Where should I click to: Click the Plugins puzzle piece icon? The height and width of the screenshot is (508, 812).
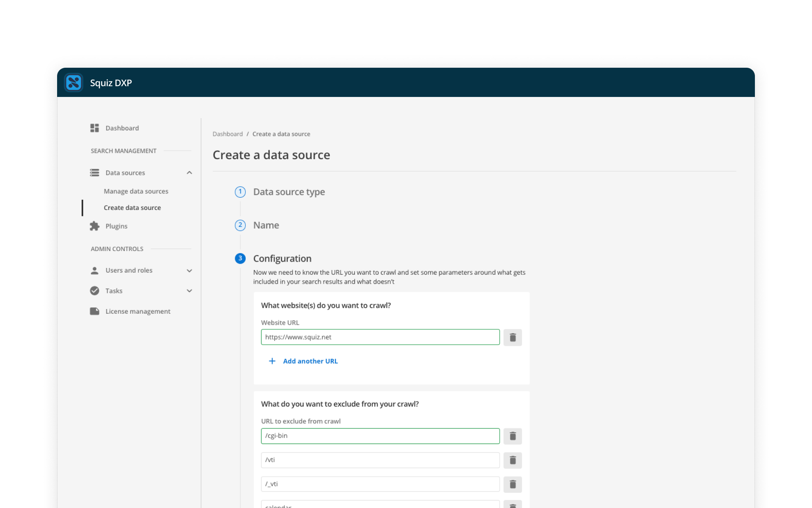94,226
